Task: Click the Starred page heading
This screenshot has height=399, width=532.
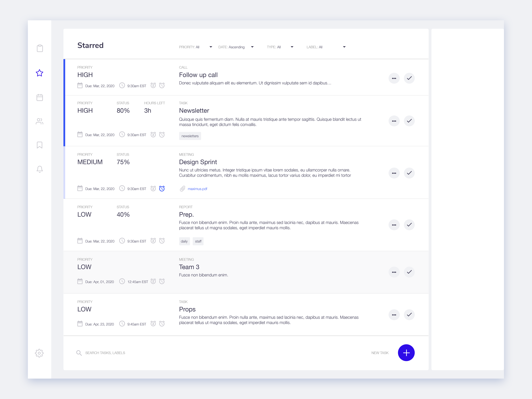Action: (x=90, y=45)
